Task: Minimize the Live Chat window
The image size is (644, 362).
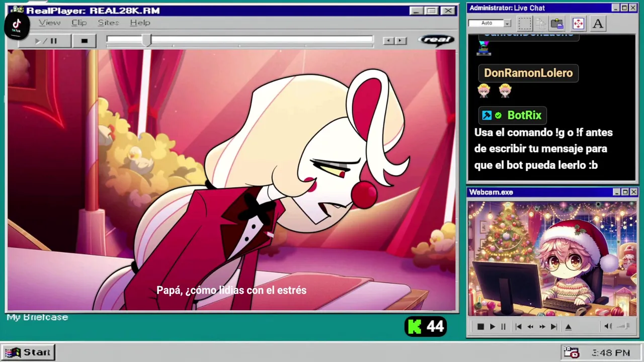Action: coord(615,8)
